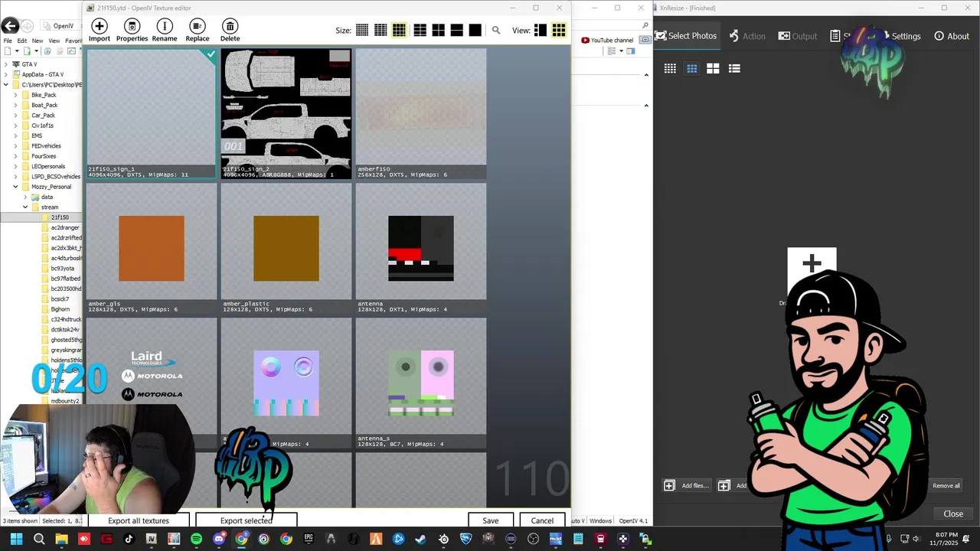Select the 21f150 folder in tree

pos(59,217)
